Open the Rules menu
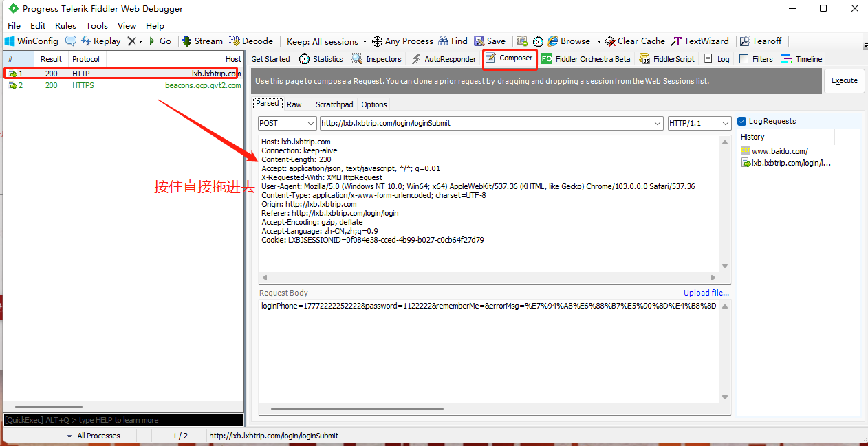This screenshot has width=868, height=446. point(65,25)
